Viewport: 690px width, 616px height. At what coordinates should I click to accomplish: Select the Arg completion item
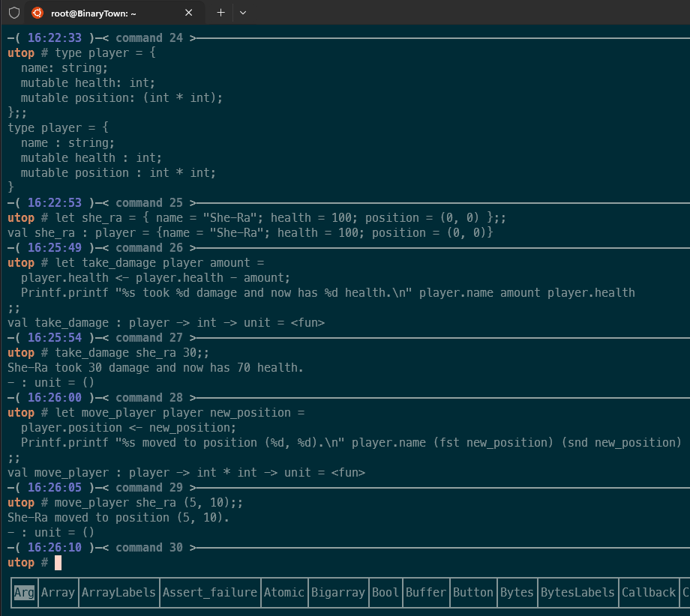(x=24, y=592)
